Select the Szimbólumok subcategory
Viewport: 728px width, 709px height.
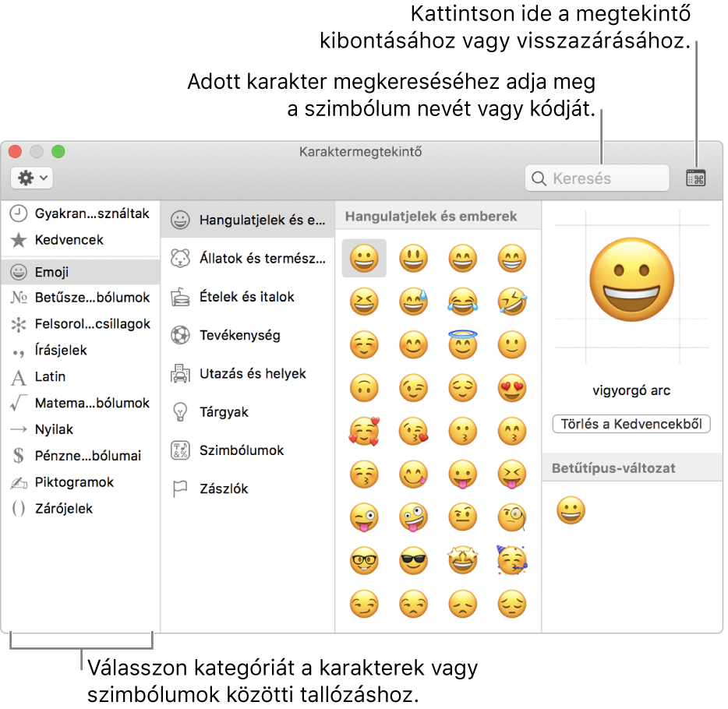click(248, 450)
